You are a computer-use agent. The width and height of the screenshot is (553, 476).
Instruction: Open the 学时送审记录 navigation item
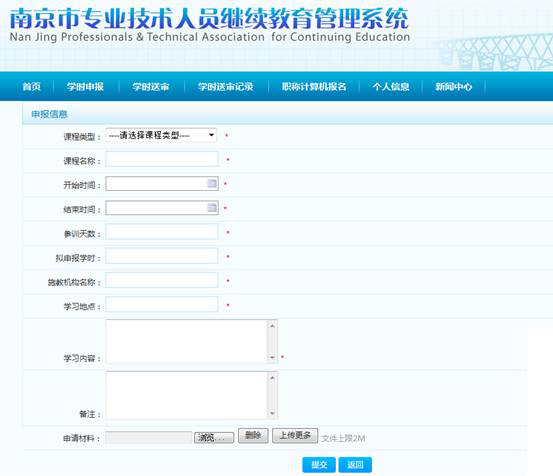pyautogui.click(x=226, y=86)
